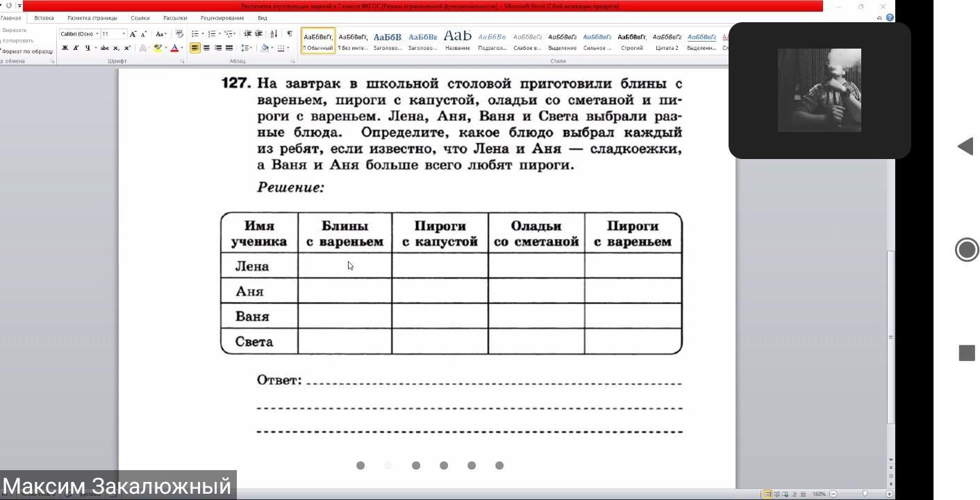Click the redo icon in title bar
980x500 pixels.
click(x=9, y=6)
